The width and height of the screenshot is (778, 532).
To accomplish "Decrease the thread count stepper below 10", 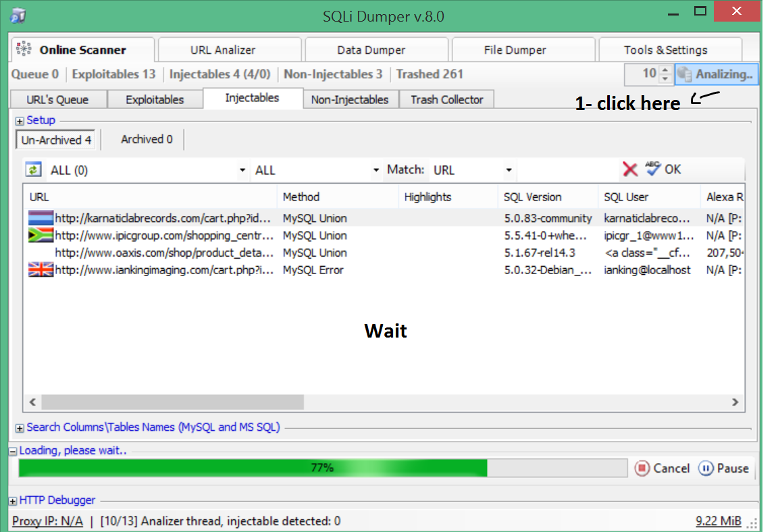I will coord(665,79).
